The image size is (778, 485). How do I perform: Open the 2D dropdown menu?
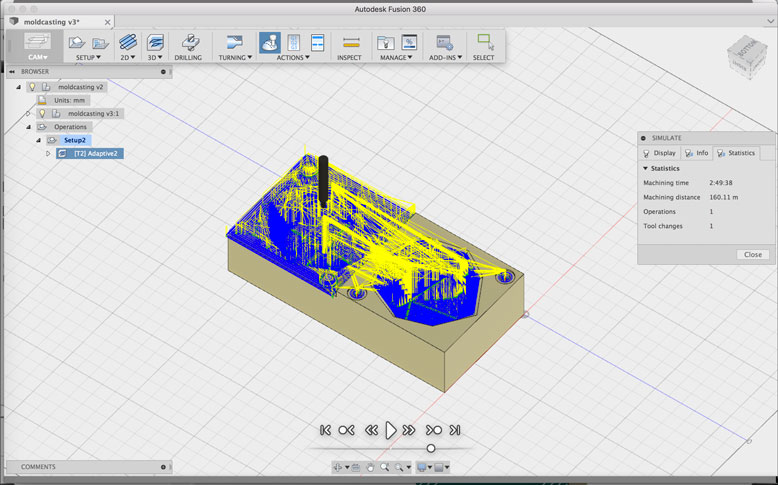tap(128, 58)
